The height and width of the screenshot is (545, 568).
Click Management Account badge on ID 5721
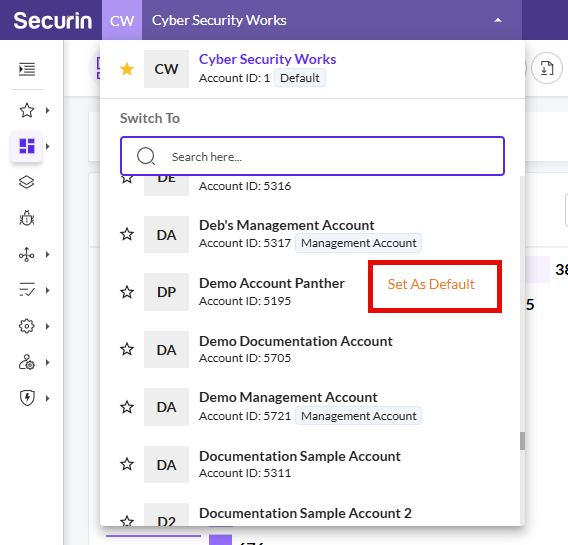[x=358, y=416]
